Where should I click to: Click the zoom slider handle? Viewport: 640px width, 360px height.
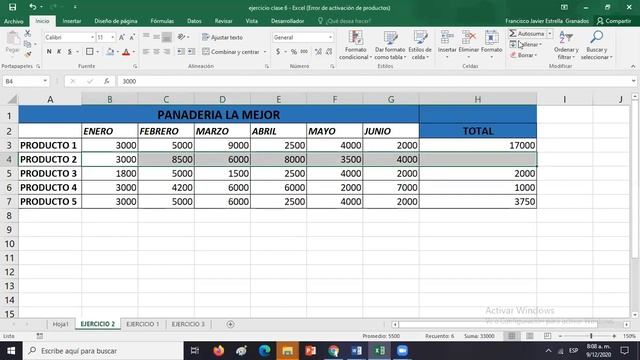pos(591,336)
